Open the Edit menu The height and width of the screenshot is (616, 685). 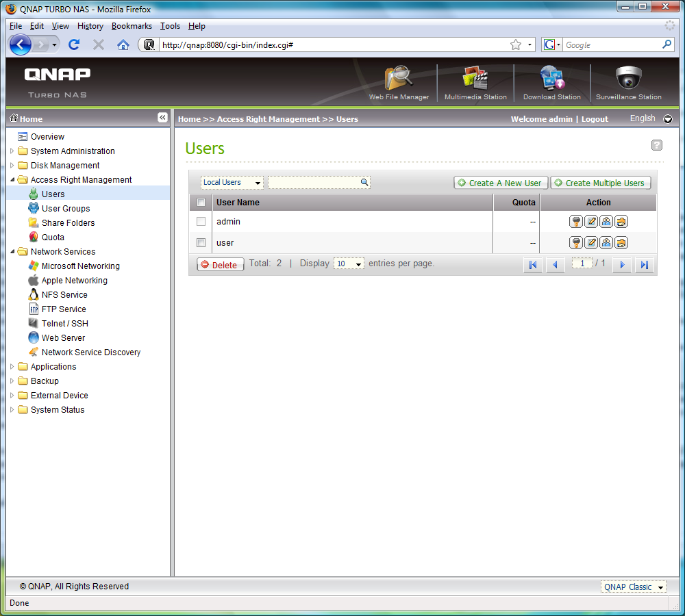click(x=37, y=26)
